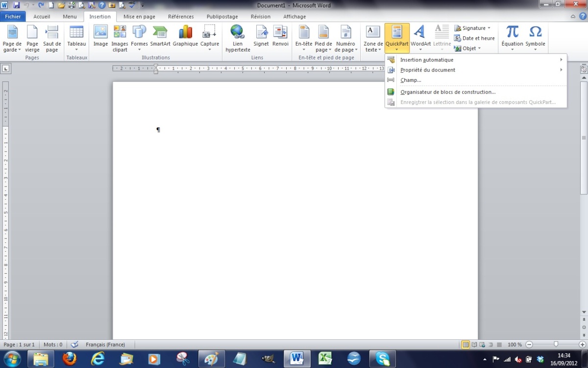The height and width of the screenshot is (368, 588).
Task: Zoom out with the minus button
Action: (528, 345)
